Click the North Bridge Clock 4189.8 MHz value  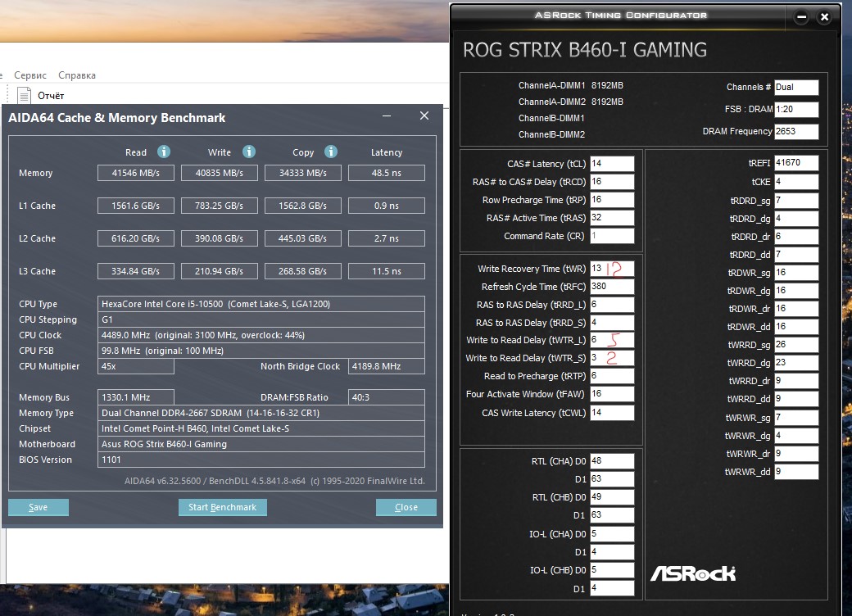(x=387, y=366)
